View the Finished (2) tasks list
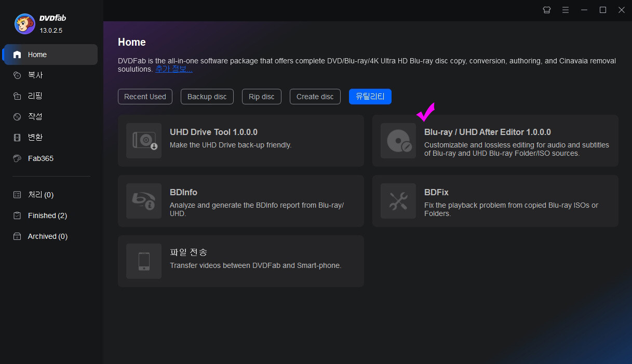This screenshot has width=632, height=364. point(47,215)
